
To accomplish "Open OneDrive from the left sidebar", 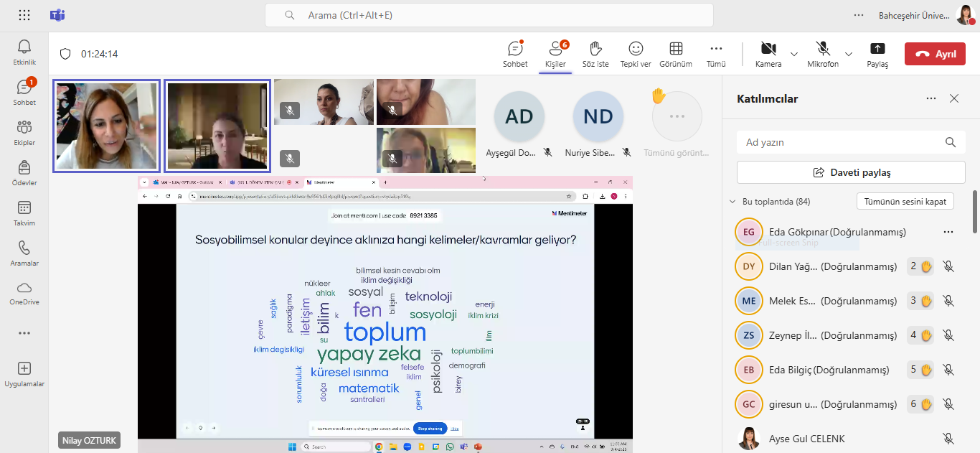I will coord(24,288).
